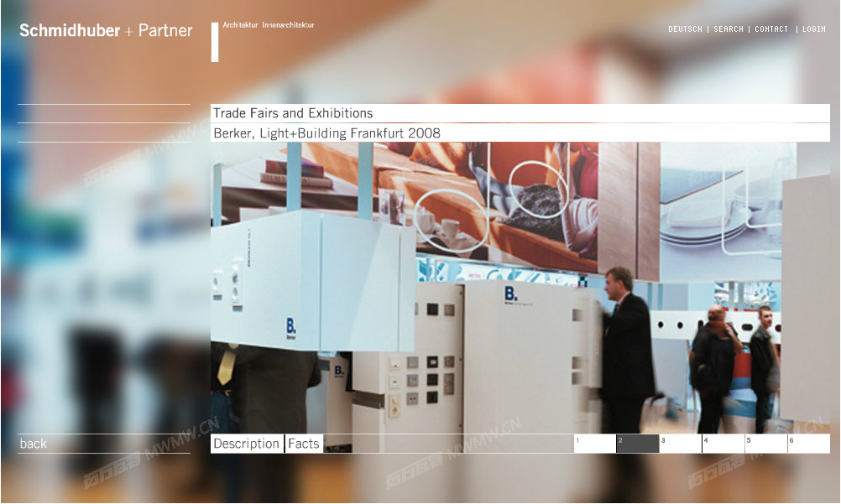Click the Trade Fairs and Exhibitions heading

pyautogui.click(x=293, y=113)
